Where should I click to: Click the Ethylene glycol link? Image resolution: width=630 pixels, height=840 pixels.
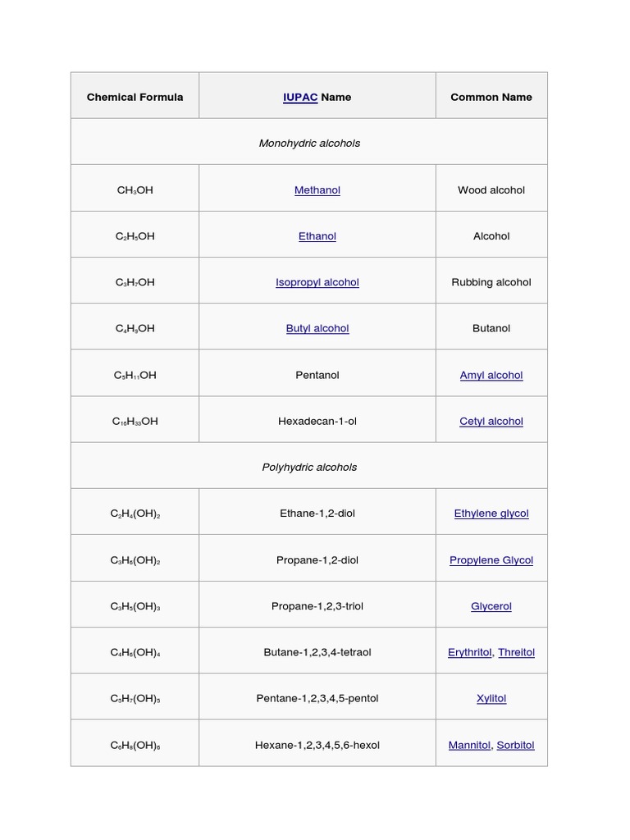coord(491,514)
